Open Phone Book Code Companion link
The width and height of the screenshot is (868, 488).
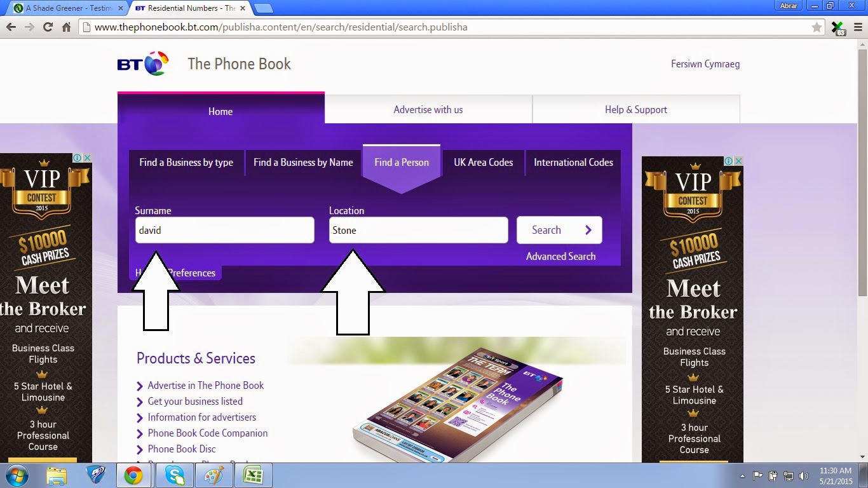point(207,433)
